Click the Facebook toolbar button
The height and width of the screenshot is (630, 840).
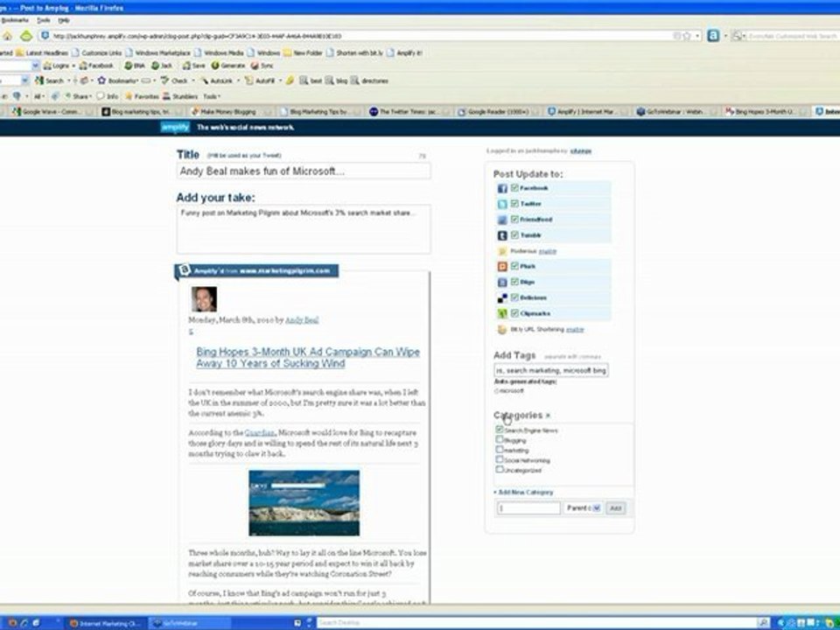[96, 66]
